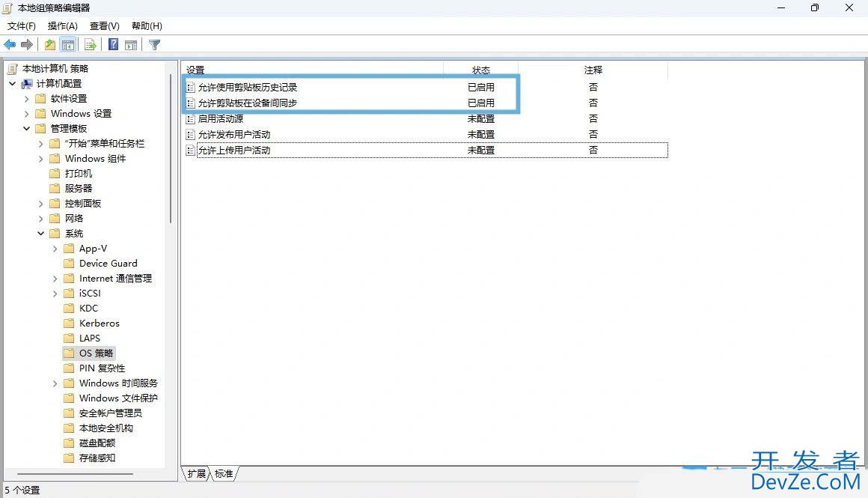Click policy icon of 允许使用剪贴板历史记录

tap(190, 88)
